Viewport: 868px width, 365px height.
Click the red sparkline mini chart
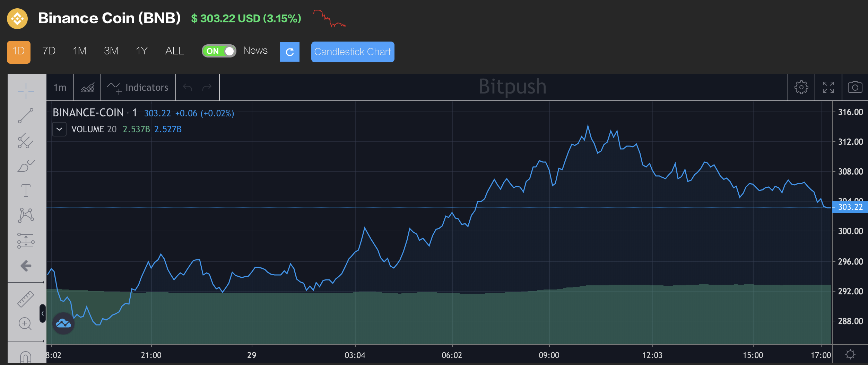(x=329, y=18)
